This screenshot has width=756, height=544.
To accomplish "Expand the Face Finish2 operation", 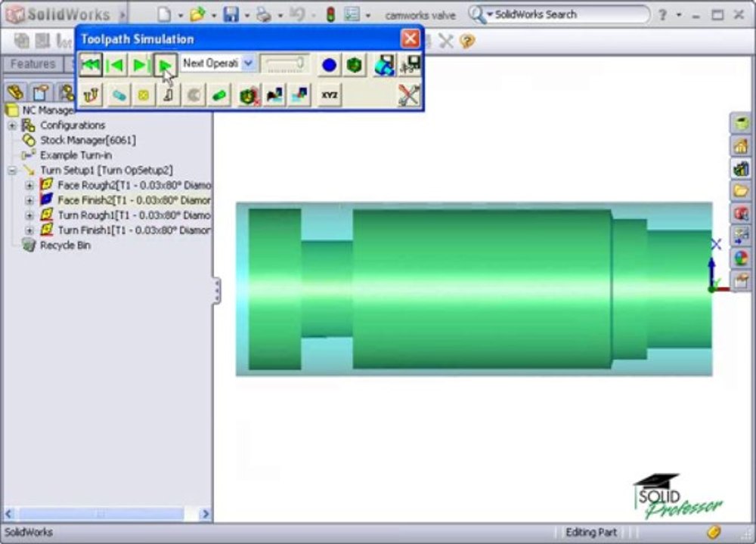I will click(x=29, y=200).
